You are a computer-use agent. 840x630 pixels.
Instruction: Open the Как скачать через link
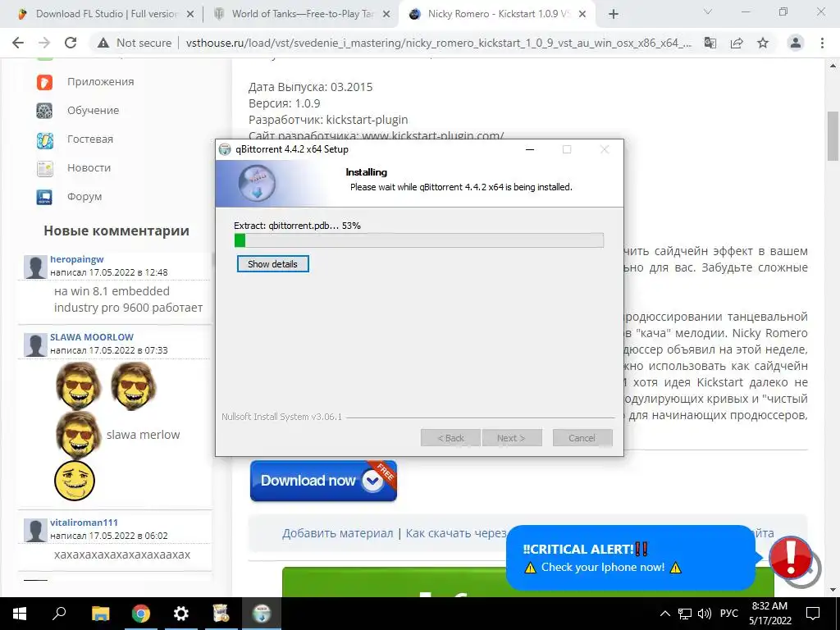pyautogui.click(x=456, y=533)
